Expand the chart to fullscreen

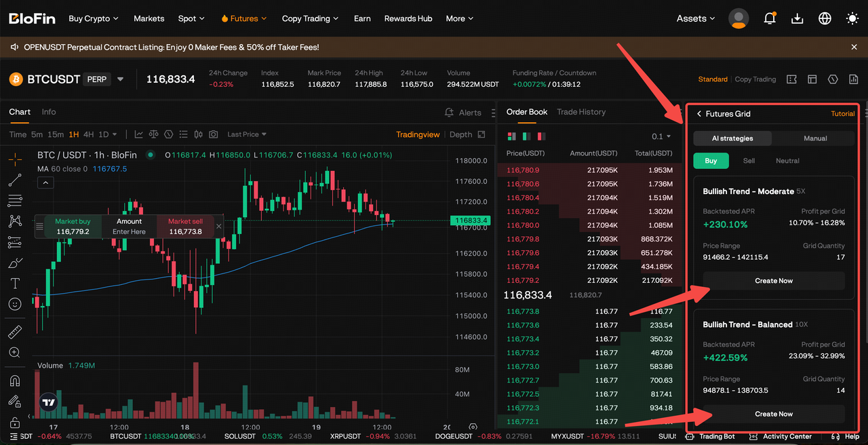pyautogui.click(x=481, y=134)
